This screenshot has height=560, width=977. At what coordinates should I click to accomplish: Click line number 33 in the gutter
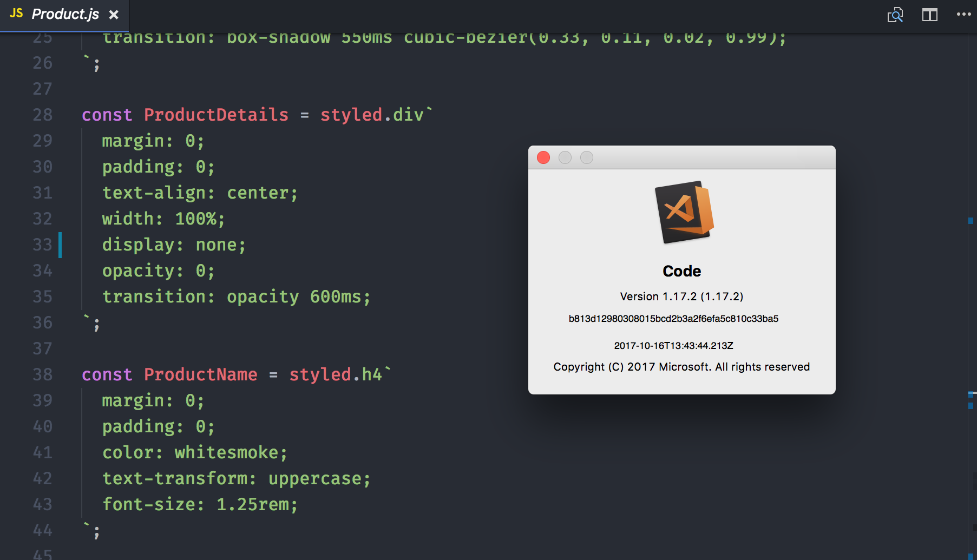point(42,245)
